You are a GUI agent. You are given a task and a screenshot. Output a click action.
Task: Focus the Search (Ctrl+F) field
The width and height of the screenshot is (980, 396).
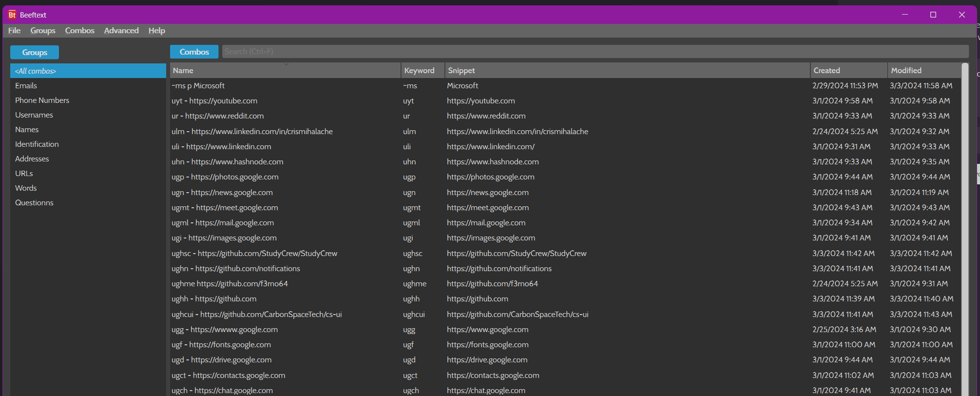tap(595, 52)
